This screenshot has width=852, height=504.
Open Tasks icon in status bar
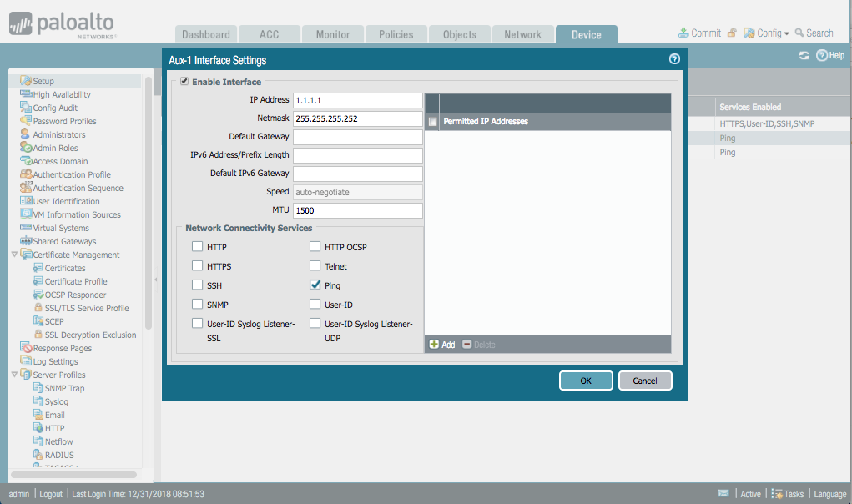coord(777,494)
